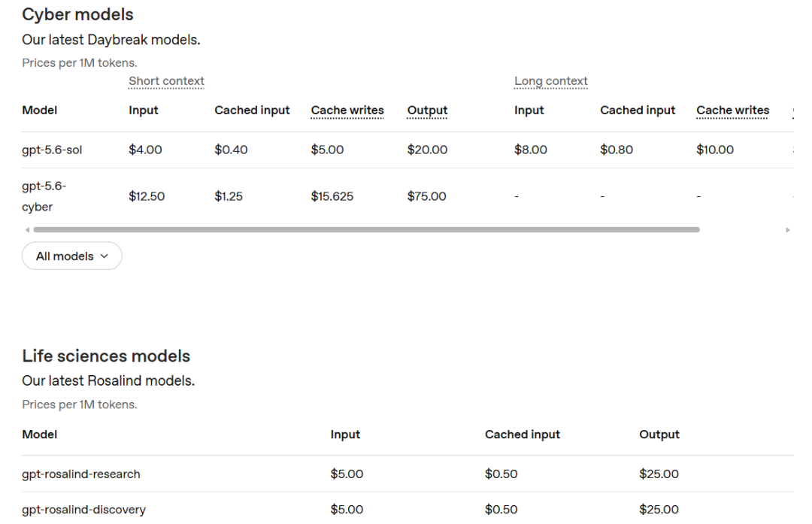This screenshot has height=524, width=812.
Task: Click the Cache writes header under Long context
Action: click(733, 111)
